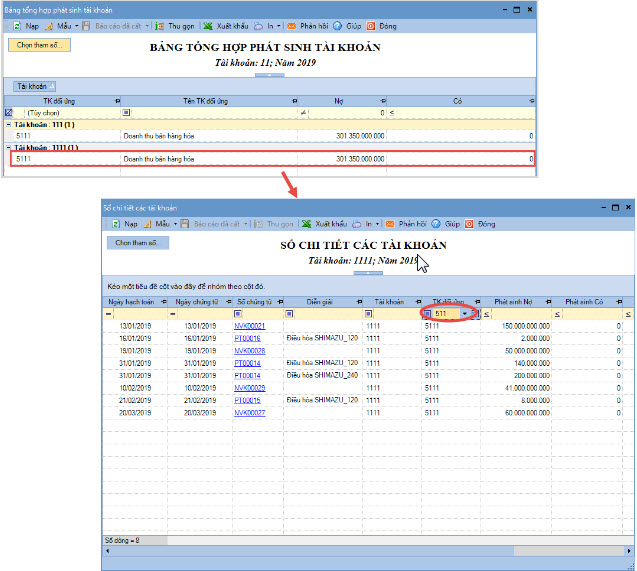Select the 20/03/2019 Ngày hạch toán cell
This screenshot has height=571, width=637.
pos(135,413)
